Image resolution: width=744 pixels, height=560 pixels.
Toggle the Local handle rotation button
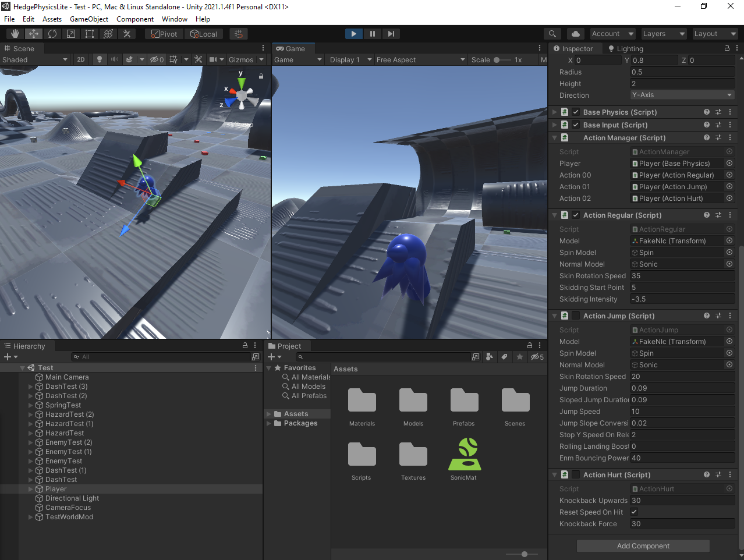click(203, 34)
